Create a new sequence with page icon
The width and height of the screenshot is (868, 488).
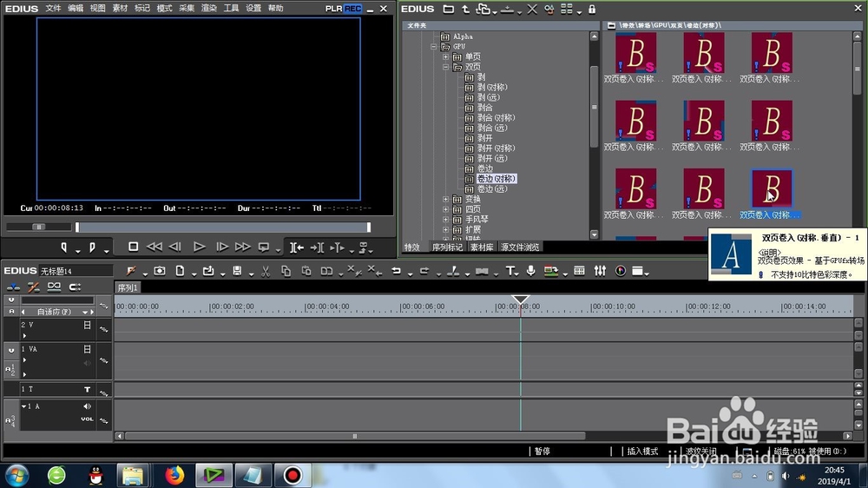click(x=180, y=271)
